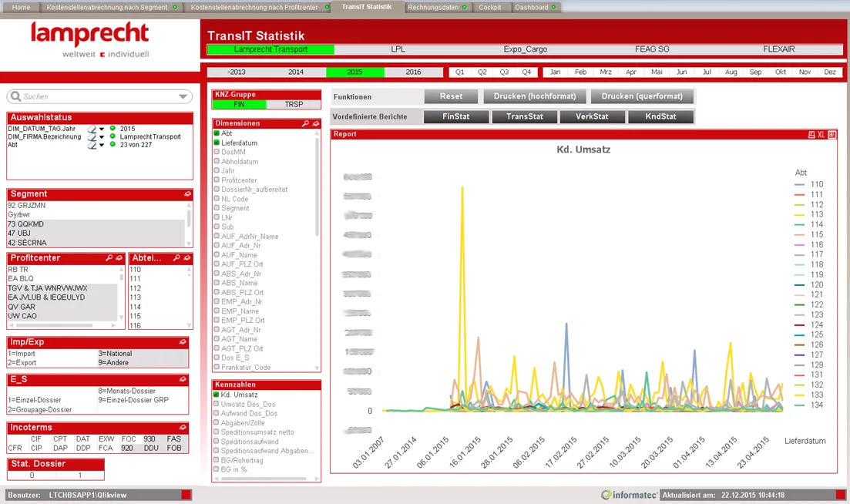This screenshot has width=850, height=504.
Task: Open the Cockpit tab
Action: (x=490, y=7)
